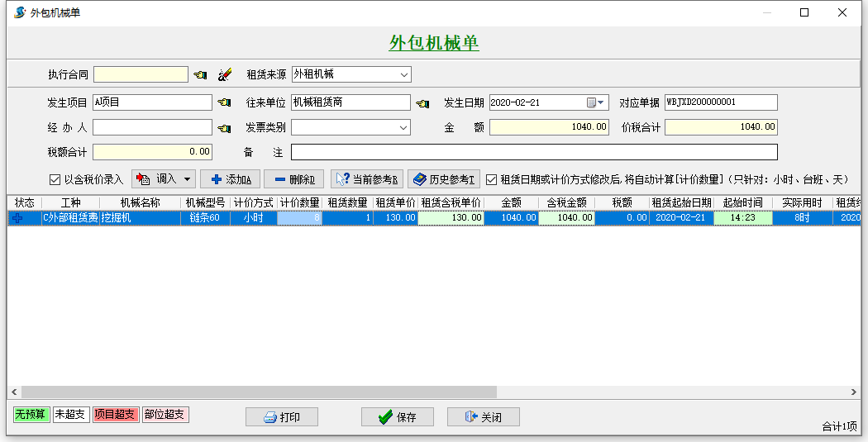Expand the 租赁来源 dropdown
868x442 pixels.
click(404, 74)
